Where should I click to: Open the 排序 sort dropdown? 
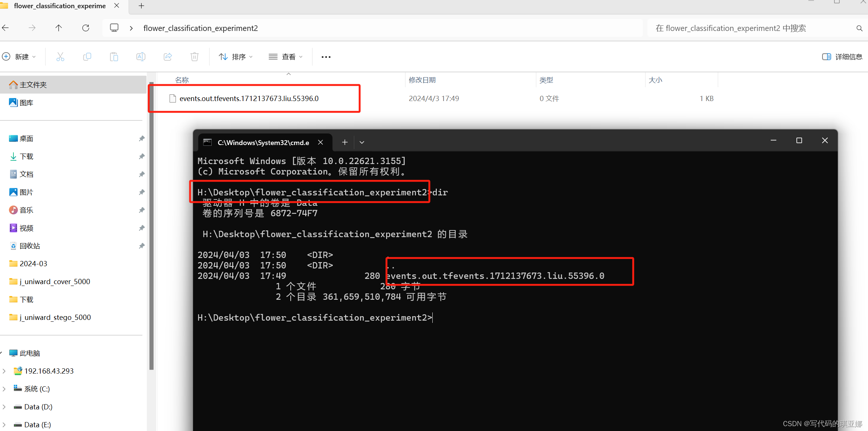236,57
